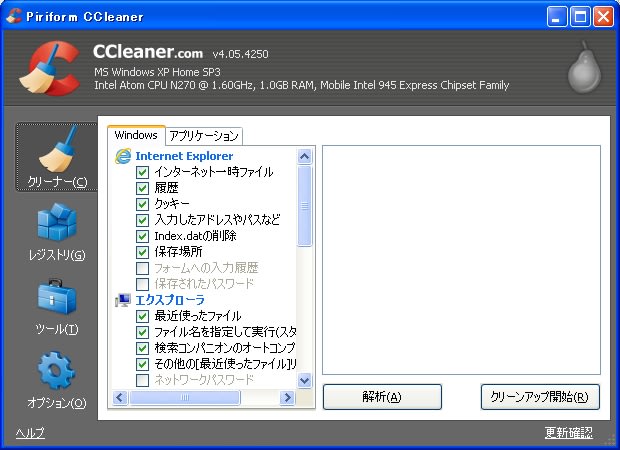Click the Piriform pear logo
620x450 pixels.
[x=584, y=67]
